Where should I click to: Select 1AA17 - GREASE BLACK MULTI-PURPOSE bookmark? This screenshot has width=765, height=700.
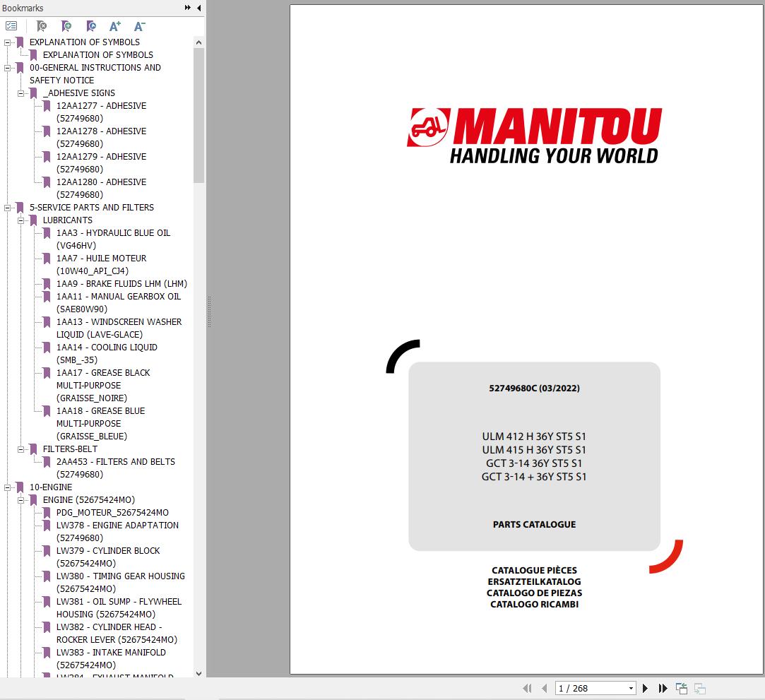pyautogui.click(x=103, y=386)
